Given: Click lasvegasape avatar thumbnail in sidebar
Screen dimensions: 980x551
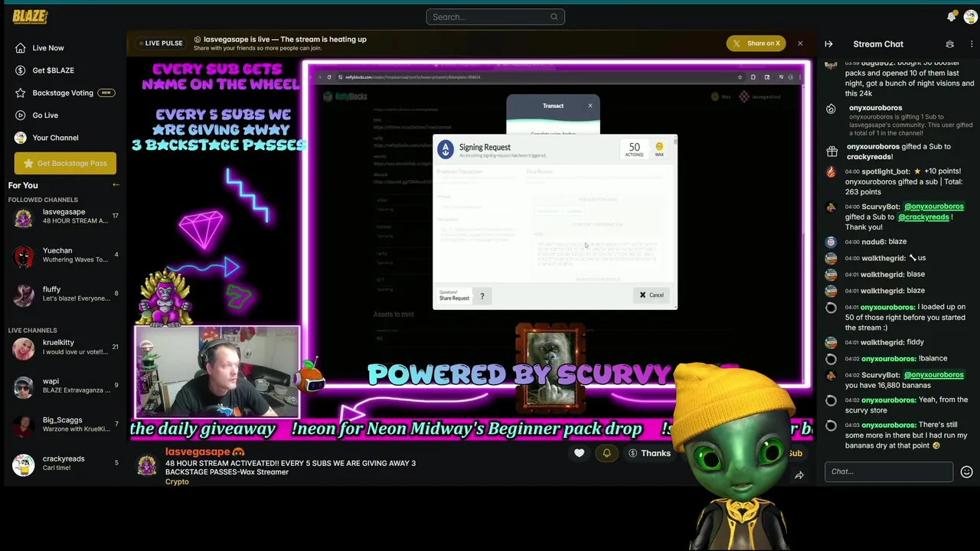Looking at the screenshot, I should (x=23, y=217).
